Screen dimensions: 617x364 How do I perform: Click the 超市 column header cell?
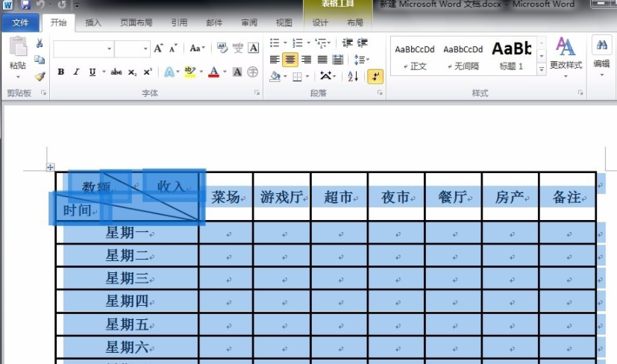tap(339, 197)
